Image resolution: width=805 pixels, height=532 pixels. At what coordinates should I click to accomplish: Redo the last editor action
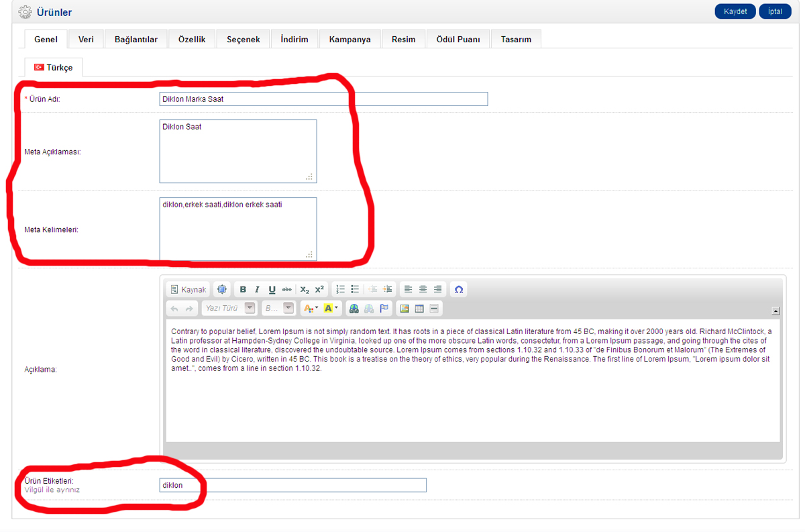(x=189, y=309)
